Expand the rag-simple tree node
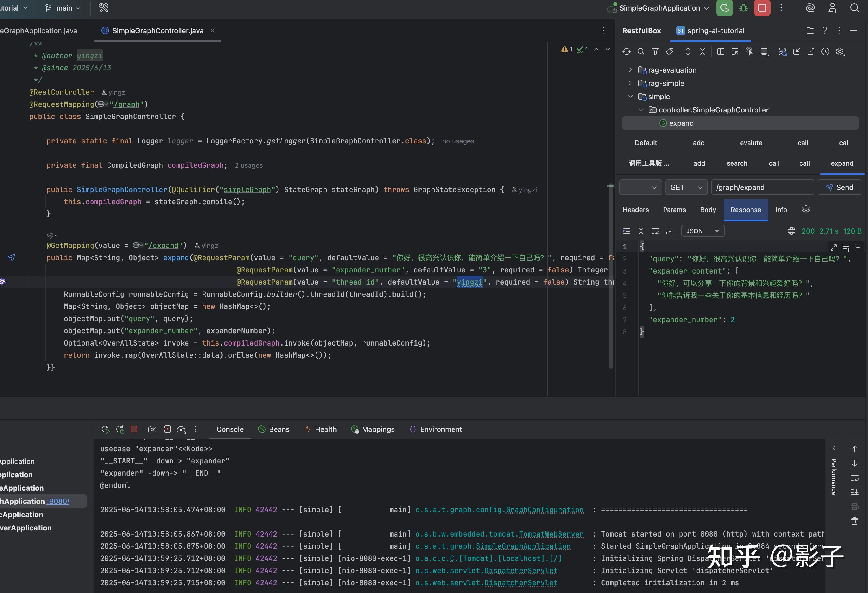The width and height of the screenshot is (868, 593). click(630, 83)
